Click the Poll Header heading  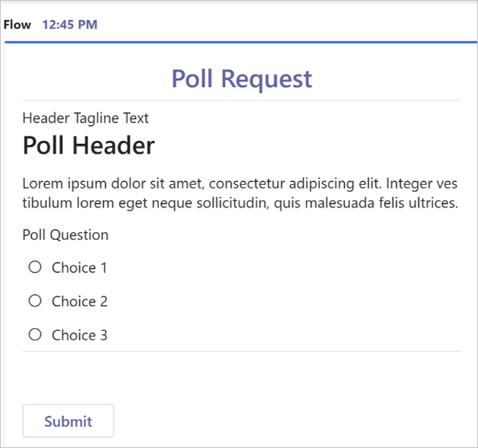click(x=88, y=145)
